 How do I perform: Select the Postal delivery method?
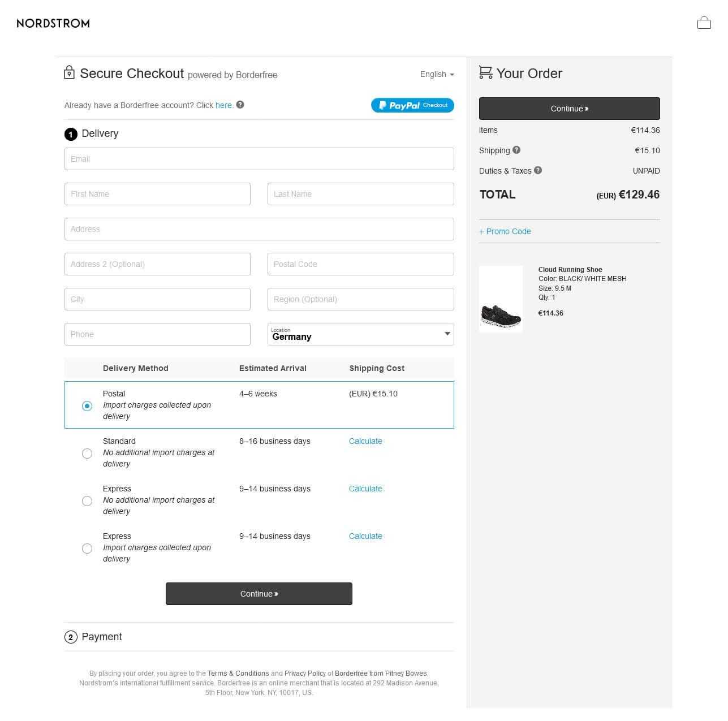(x=87, y=405)
